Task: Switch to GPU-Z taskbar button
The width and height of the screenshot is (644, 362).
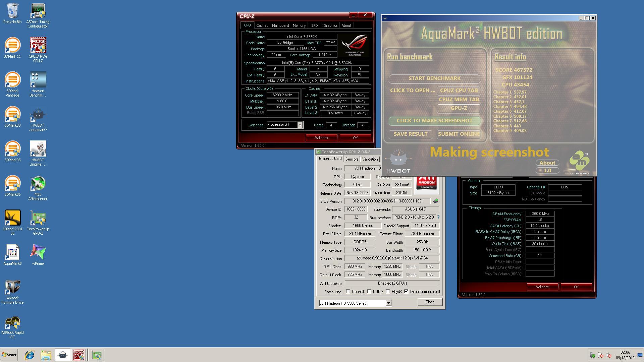Action: click(96, 355)
